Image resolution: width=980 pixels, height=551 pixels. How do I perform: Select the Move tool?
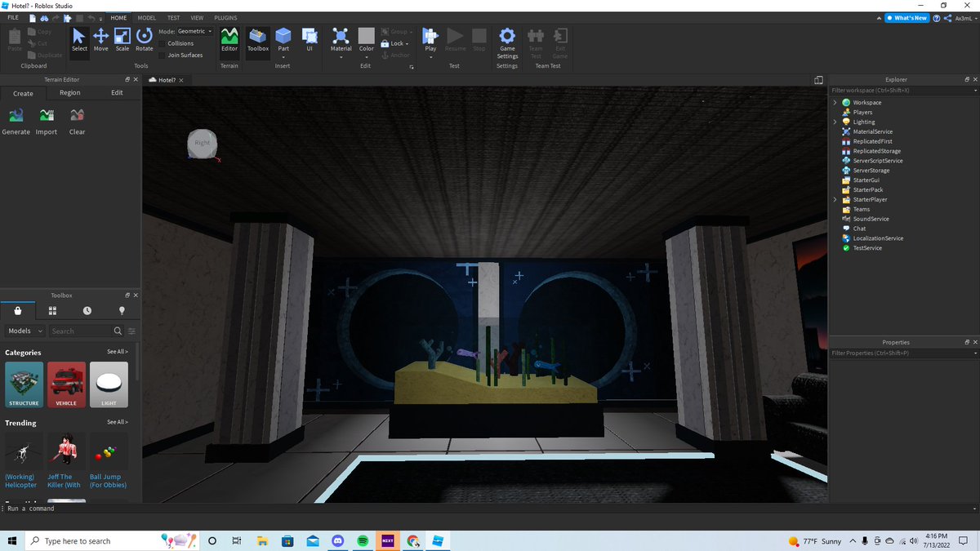click(x=100, y=39)
